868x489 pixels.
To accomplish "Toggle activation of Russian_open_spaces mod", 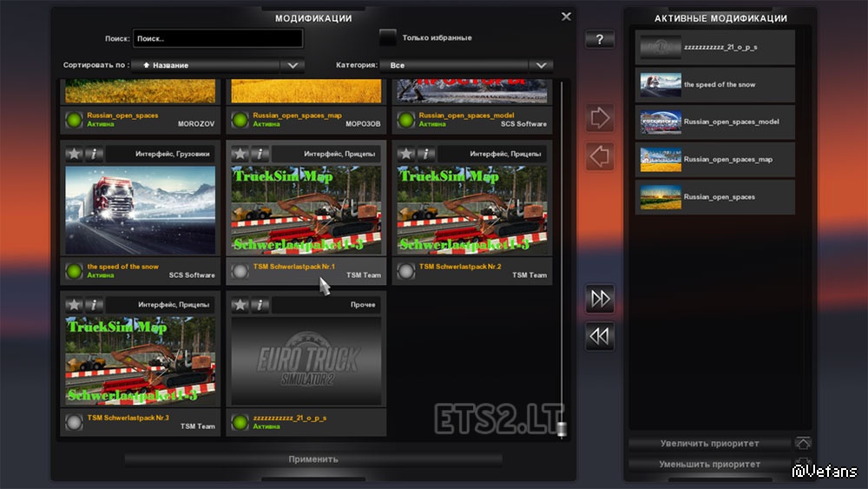I will click(x=74, y=120).
